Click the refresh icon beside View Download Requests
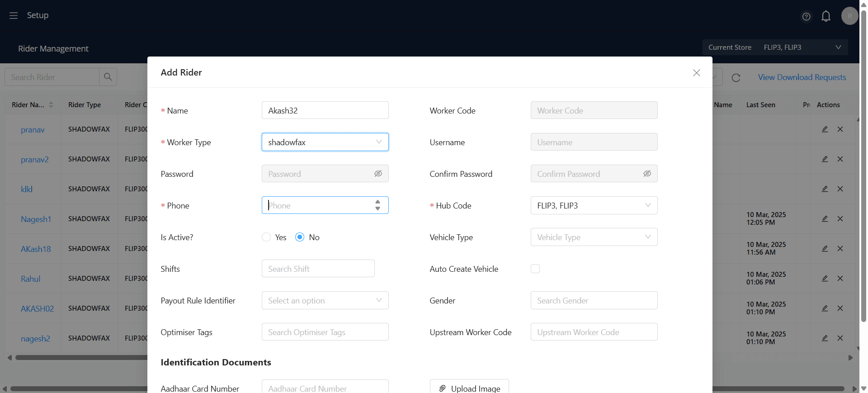The width and height of the screenshot is (868, 393). coord(736,77)
